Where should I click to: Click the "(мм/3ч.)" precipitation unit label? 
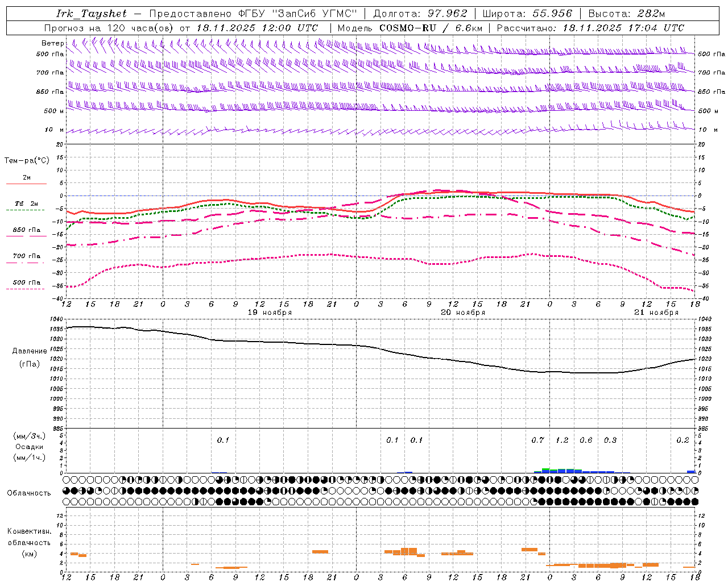click(30, 436)
